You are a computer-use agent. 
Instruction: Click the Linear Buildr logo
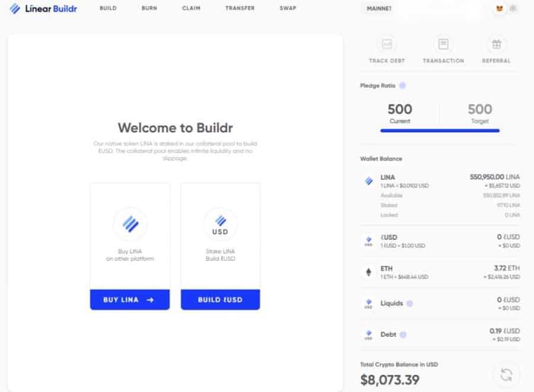click(44, 9)
